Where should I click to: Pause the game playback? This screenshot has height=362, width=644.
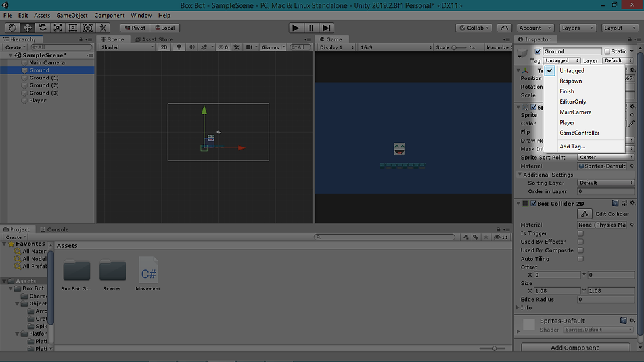[x=311, y=28]
